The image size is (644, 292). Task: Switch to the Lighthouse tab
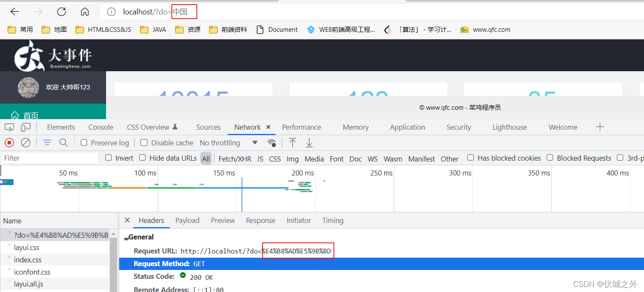pos(510,127)
